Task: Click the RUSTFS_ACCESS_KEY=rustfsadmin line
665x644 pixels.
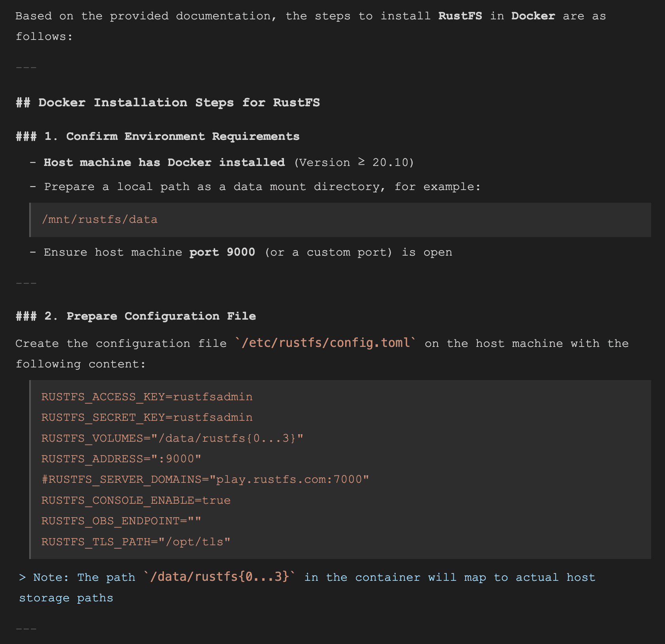Action: coord(147,397)
